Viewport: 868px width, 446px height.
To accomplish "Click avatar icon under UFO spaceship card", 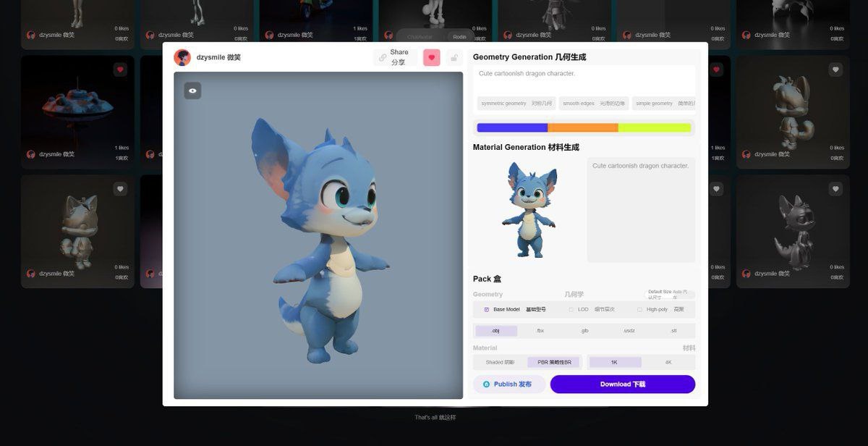I will point(31,154).
